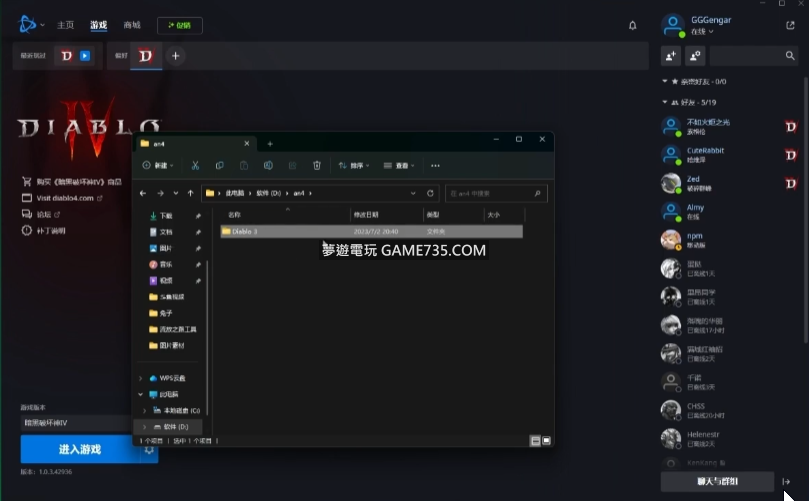Open the Visit diablo4.com link
Screen dimensions: 809x501
point(62,198)
